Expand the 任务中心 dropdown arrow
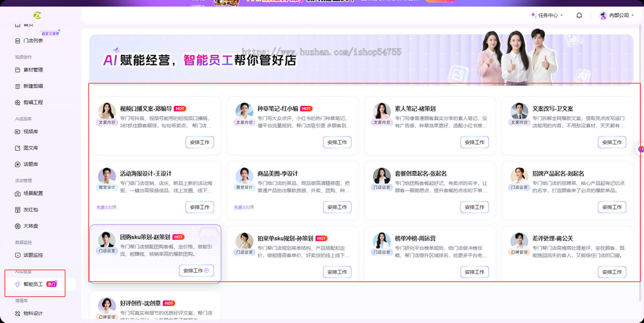Image resolution: width=644 pixels, height=323 pixels. tap(562, 16)
